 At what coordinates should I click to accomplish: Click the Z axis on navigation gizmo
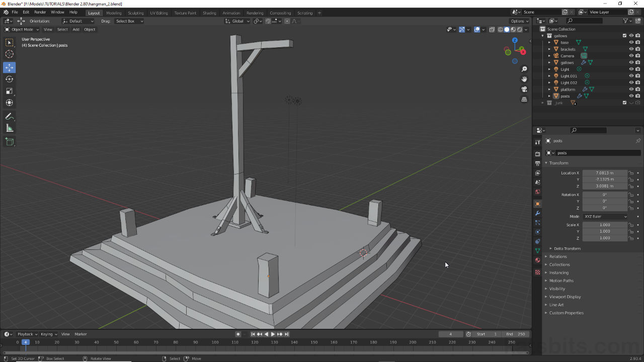(x=515, y=40)
